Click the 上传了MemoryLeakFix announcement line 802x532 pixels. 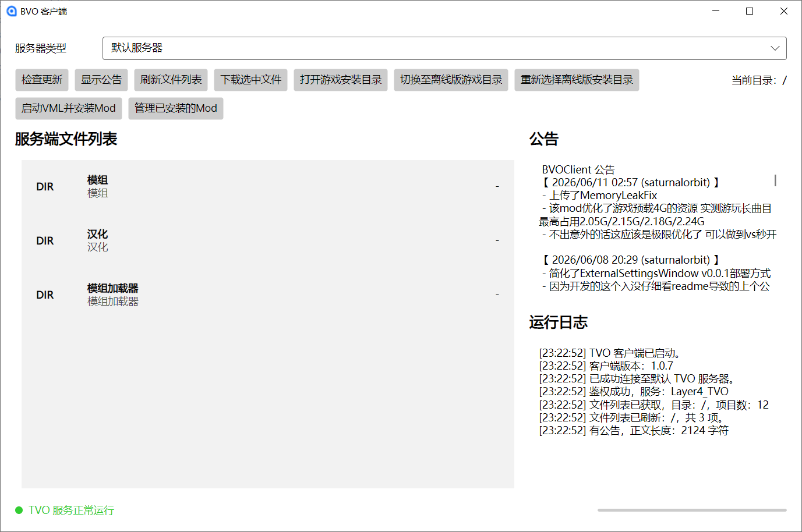pos(599,196)
